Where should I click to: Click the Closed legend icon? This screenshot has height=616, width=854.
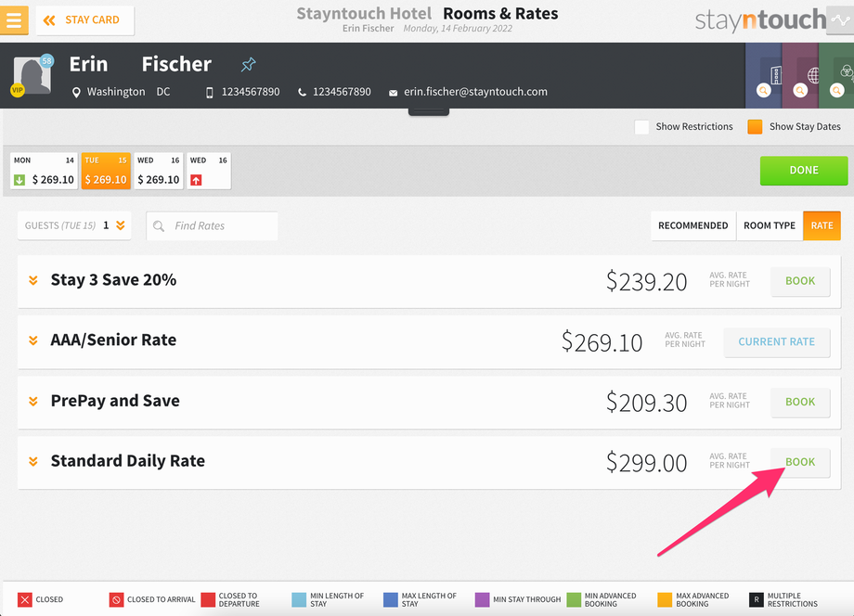tap(24, 599)
